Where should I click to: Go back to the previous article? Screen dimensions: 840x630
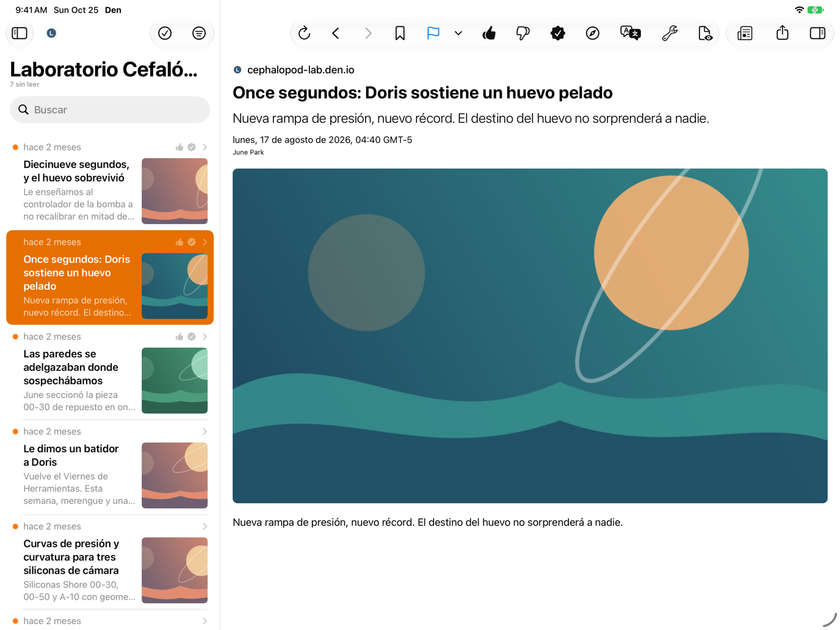pyautogui.click(x=336, y=33)
